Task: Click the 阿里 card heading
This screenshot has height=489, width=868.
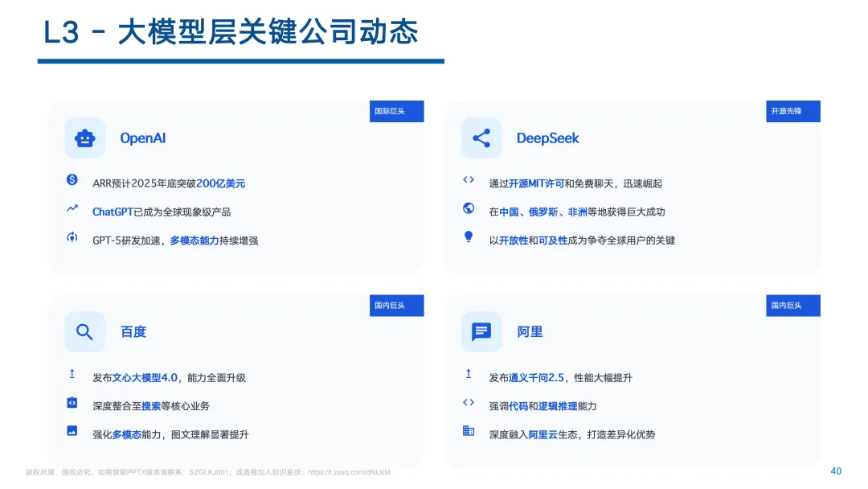Action: tap(530, 331)
